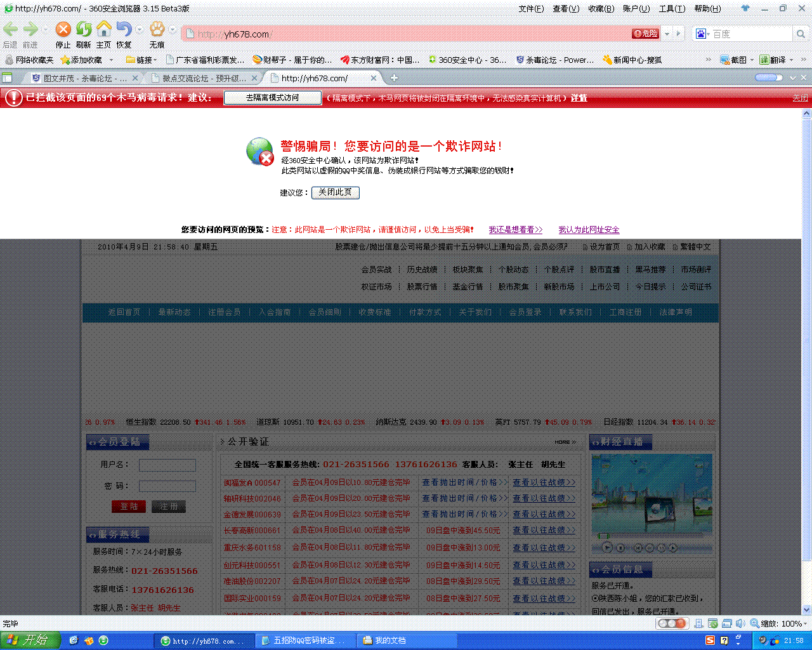Open the 东方财富网 bookmark
The image size is (812, 650).
coord(380,60)
